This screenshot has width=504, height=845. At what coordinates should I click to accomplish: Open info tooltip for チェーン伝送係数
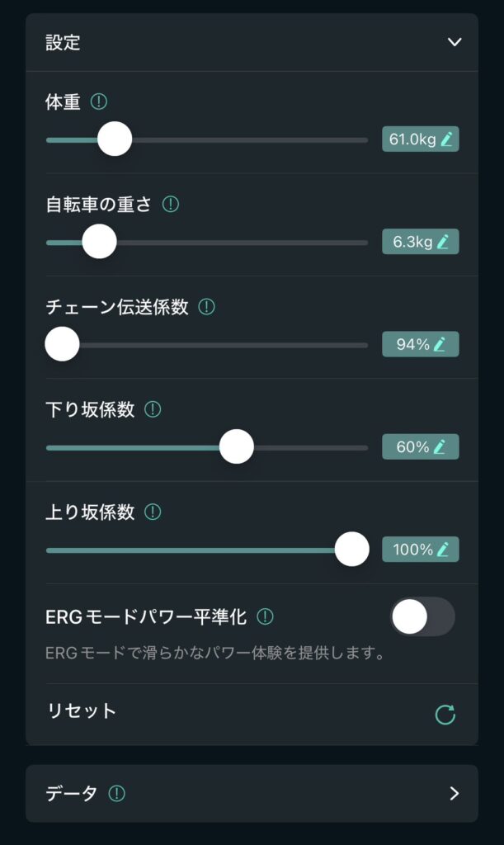(x=207, y=307)
